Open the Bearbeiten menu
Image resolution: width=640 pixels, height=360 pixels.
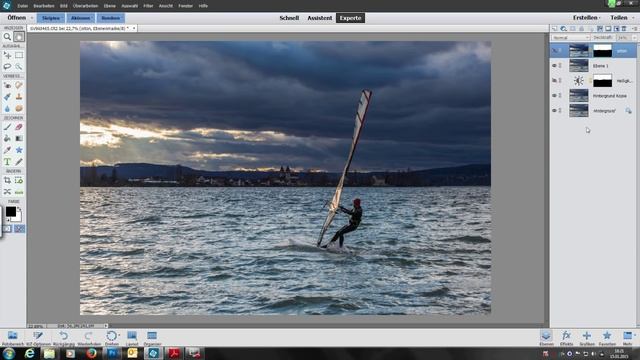pos(44,6)
